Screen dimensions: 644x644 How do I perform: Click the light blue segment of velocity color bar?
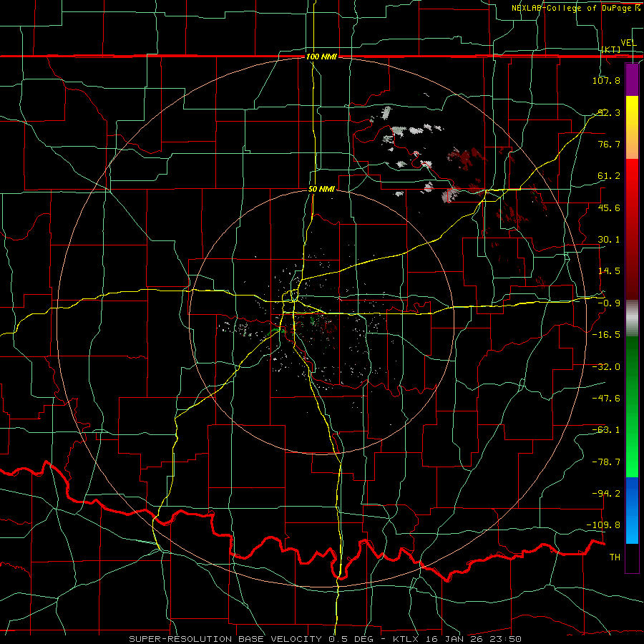click(632, 510)
